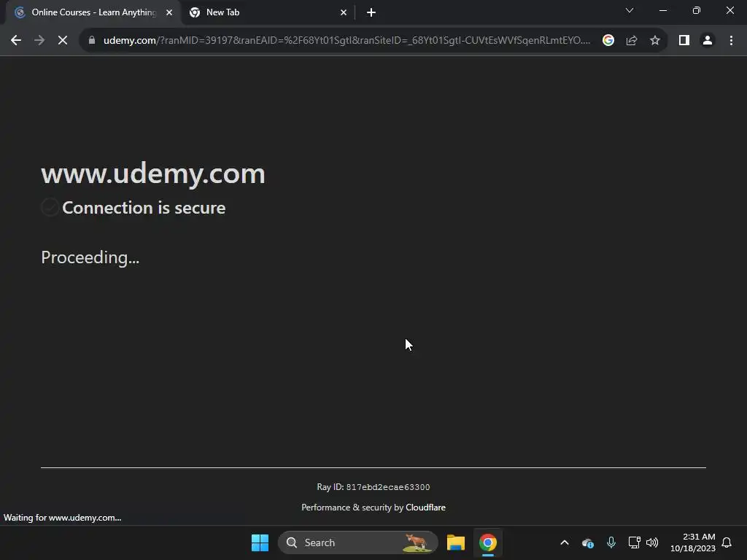
Task: Open the notifications bell
Action: tap(727, 542)
